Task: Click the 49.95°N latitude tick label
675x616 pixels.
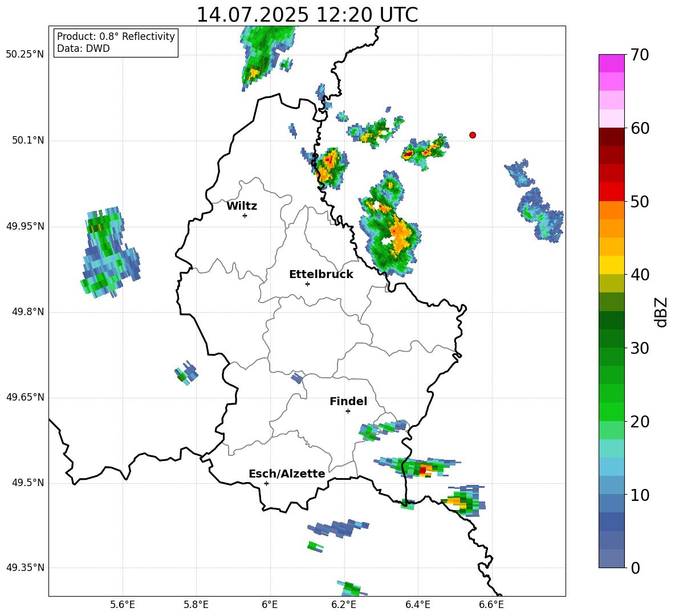Action: pyautogui.click(x=25, y=226)
